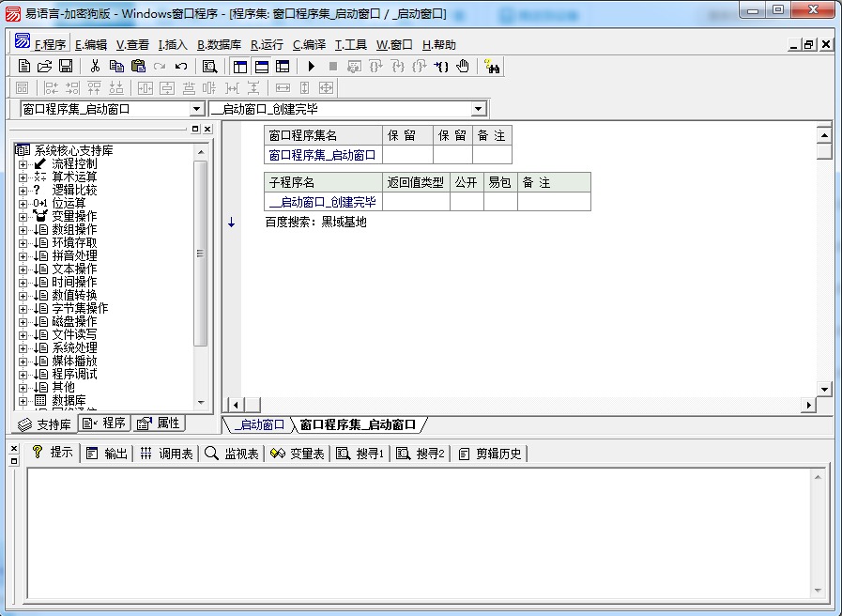Click the redo arrow icon
Image resolution: width=842 pixels, height=616 pixels.
pos(160,67)
